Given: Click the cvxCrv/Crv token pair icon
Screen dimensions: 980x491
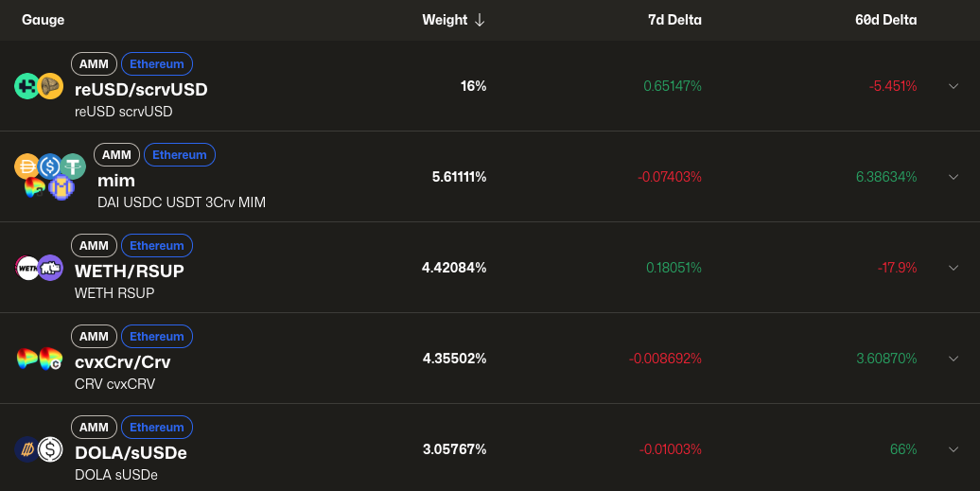Looking at the screenshot, I should (39, 359).
